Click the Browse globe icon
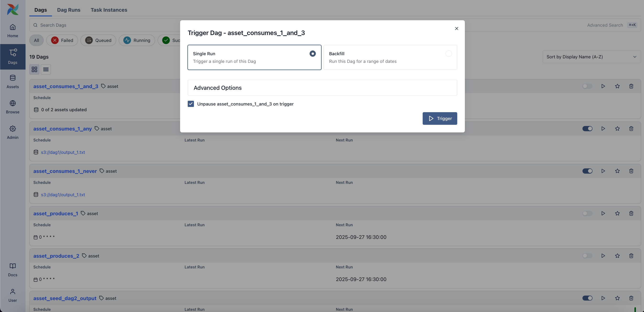 pos(12,103)
